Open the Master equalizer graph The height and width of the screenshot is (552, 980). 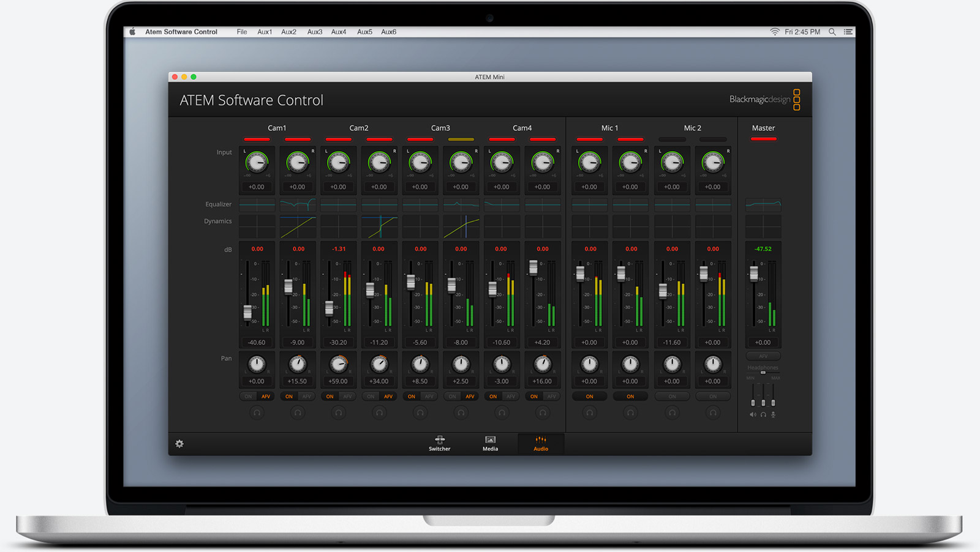tap(763, 204)
